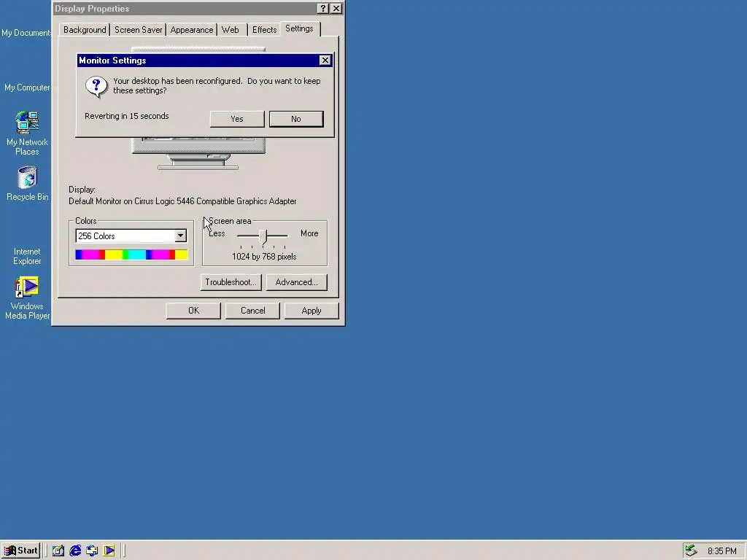Click the Screen area slider thumb
This screenshot has width=747, height=560.
point(263,237)
